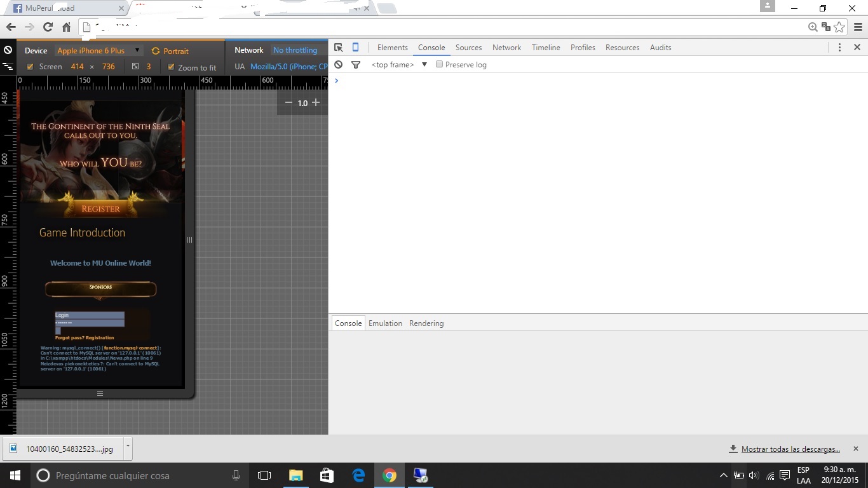Click Mostrar todas las descargas link
This screenshot has height=488, width=868.
pos(790,449)
